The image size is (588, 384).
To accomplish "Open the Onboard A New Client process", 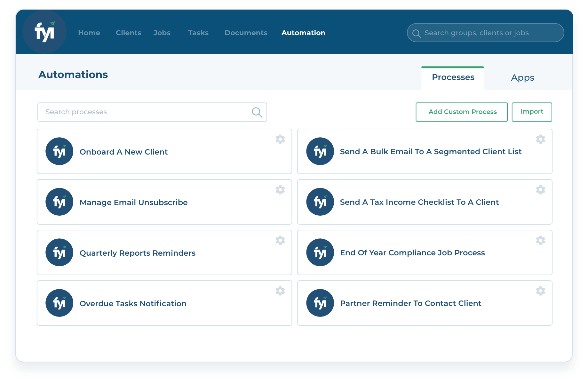I will pyautogui.click(x=164, y=151).
